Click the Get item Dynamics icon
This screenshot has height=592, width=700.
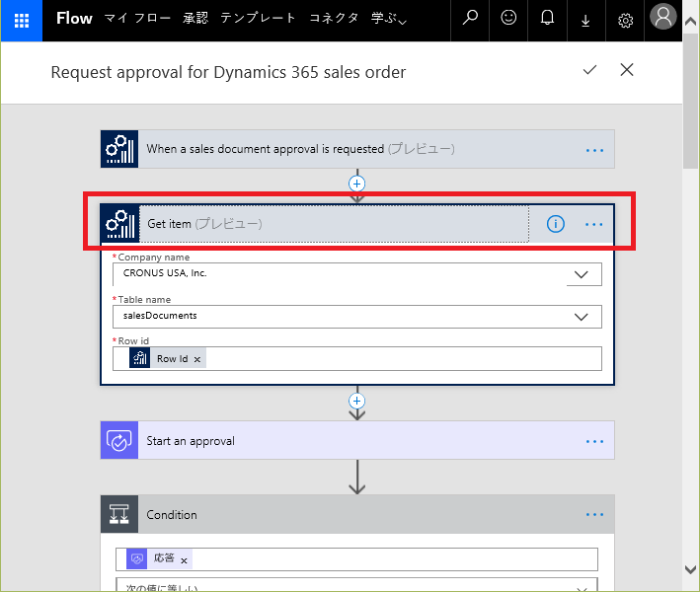119,224
